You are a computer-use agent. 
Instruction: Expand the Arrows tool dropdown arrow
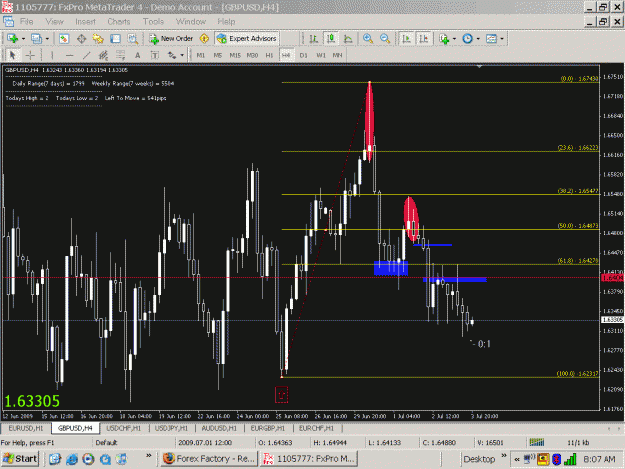(x=182, y=55)
